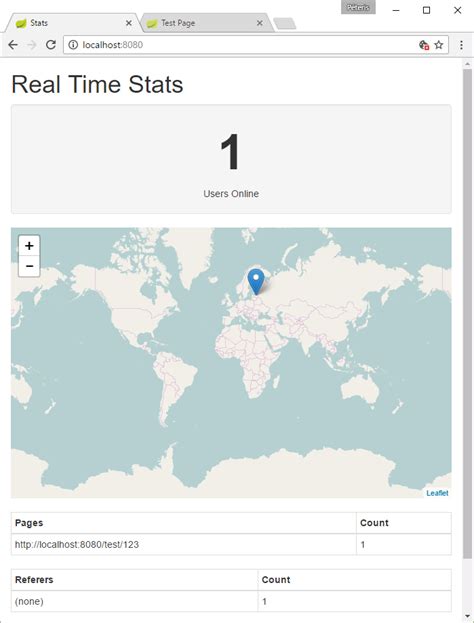This screenshot has width=474, height=623.
Task: Click the scrollbar down arrow
Action: [467, 617]
